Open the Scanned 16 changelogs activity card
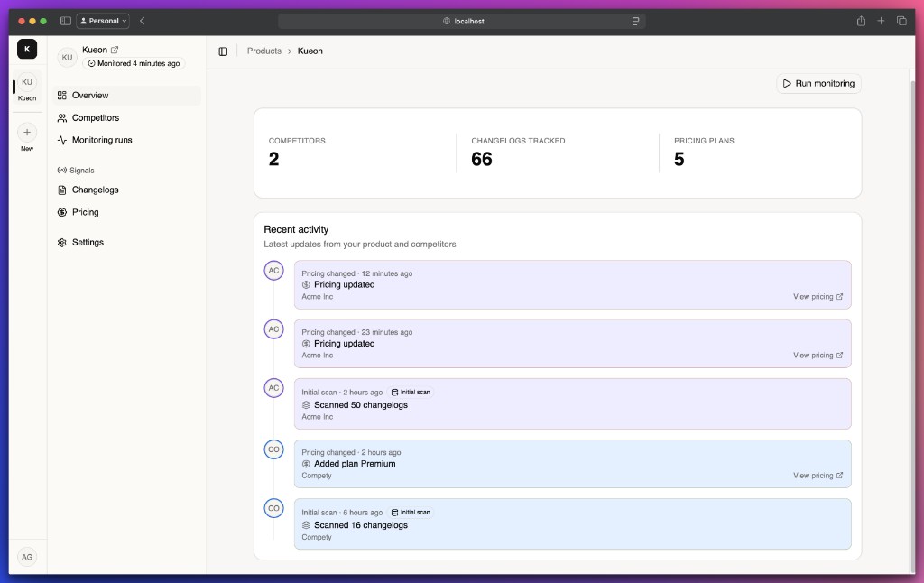Viewport: 924px width, 583px height. [x=573, y=524]
